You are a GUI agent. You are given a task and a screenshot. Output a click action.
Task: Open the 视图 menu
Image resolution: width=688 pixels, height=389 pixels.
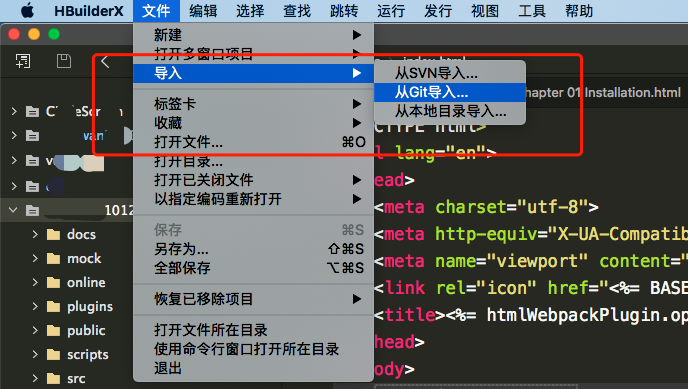pos(485,11)
